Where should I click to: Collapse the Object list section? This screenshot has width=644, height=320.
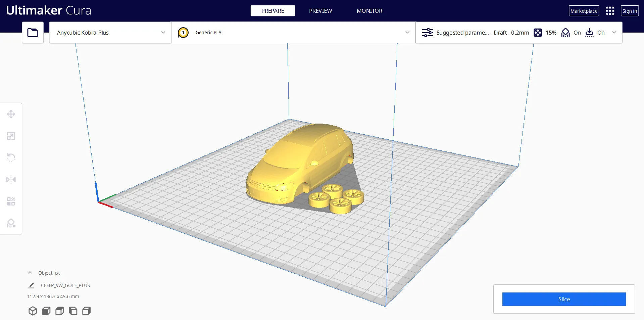tap(30, 273)
